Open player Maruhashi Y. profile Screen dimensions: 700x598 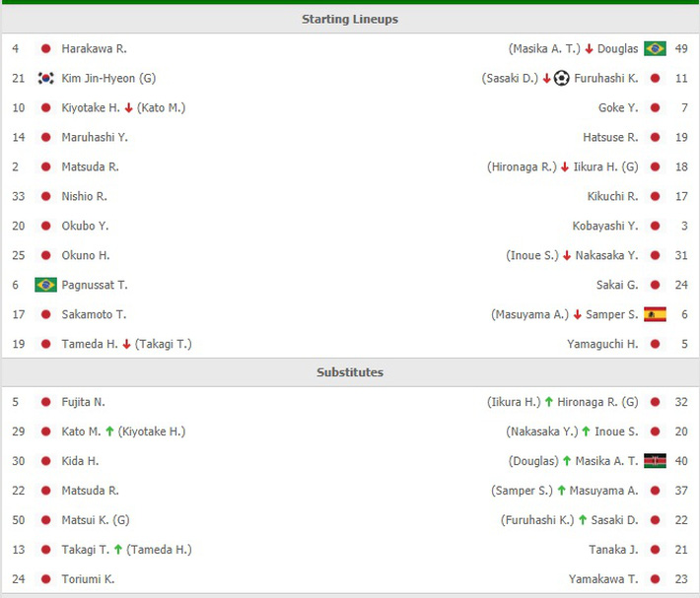pyautogui.click(x=95, y=137)
